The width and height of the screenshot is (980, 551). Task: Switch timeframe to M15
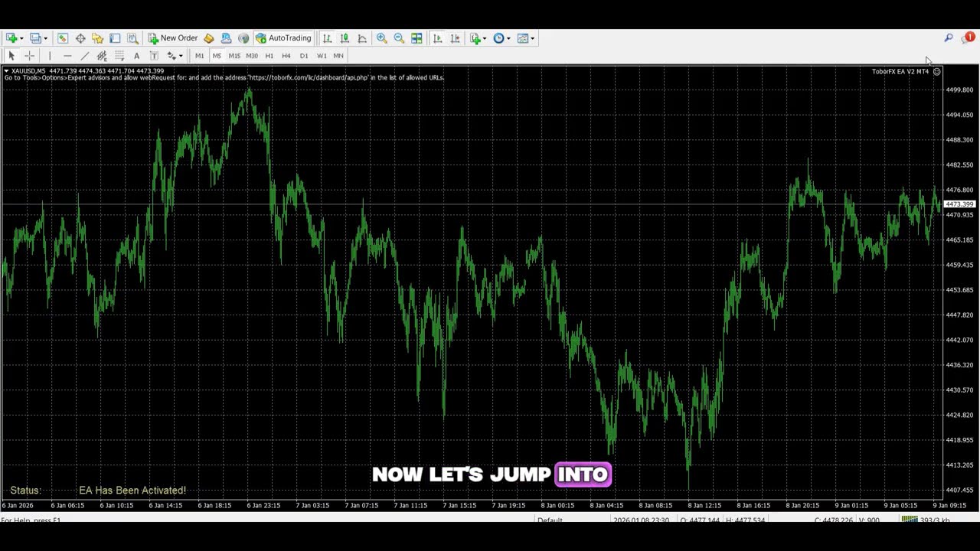click(x=234, y=55)
